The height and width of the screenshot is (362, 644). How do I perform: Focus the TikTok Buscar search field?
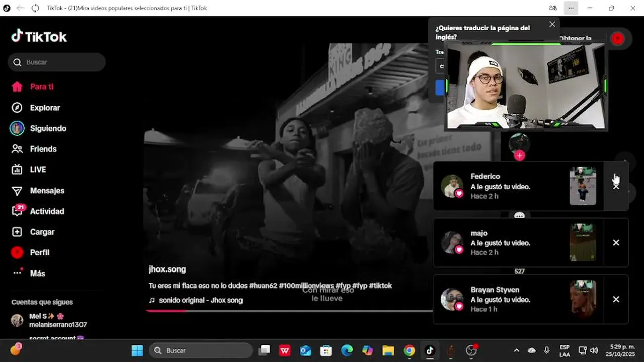pyautogui.click(x=56, y=62)
